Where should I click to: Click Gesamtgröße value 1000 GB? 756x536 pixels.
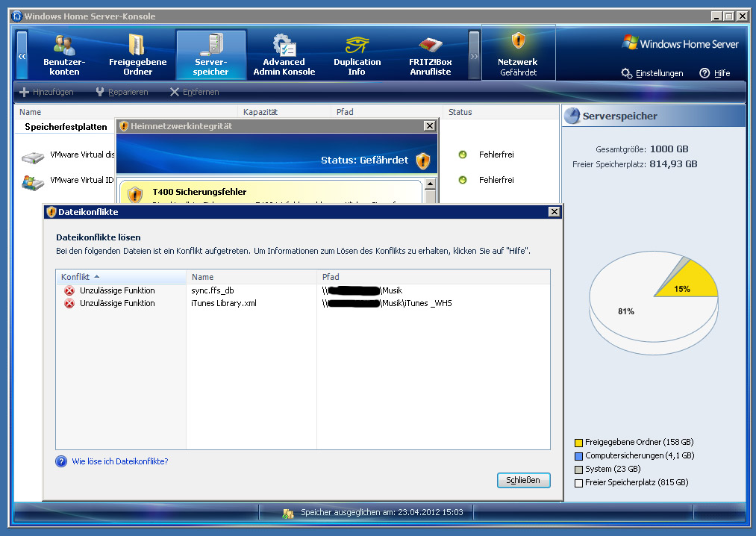pyautogui.click(x=669, y=149)
